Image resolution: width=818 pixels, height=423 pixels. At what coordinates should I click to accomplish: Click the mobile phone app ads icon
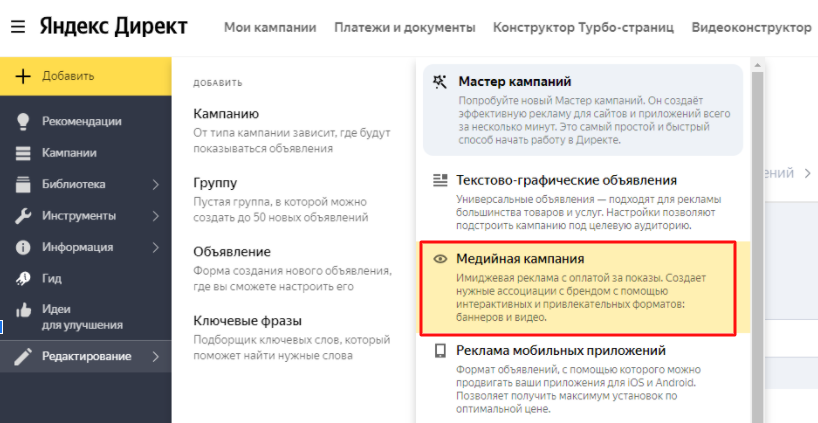(x=440, y=351)
